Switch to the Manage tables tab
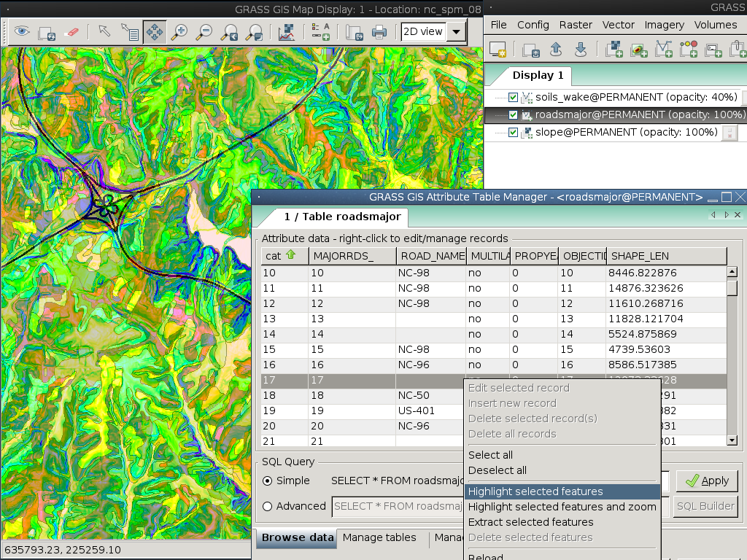Image resolution: width=747 pixels, height=560 pixels. [x=379, y=537]
